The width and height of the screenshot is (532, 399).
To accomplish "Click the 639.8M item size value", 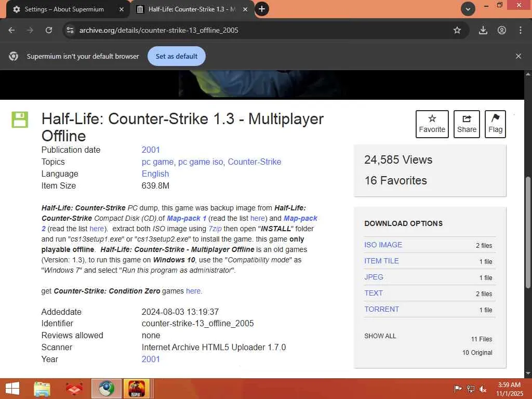I will 155,185.
